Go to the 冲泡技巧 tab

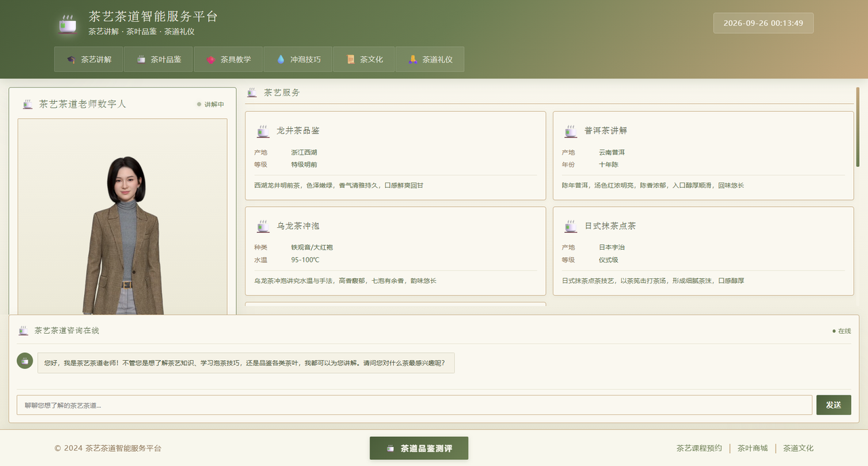click(298, 60)
